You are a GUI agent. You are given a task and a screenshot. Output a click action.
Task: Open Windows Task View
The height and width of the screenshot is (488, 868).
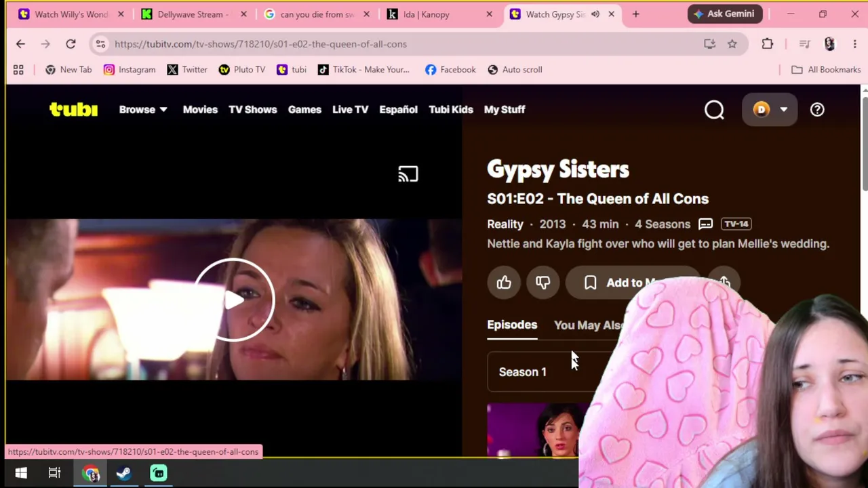tap(55, 473)
